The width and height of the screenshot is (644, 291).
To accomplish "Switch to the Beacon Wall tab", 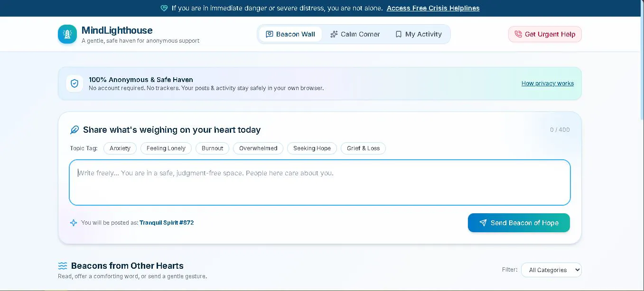I will [290, 34].
